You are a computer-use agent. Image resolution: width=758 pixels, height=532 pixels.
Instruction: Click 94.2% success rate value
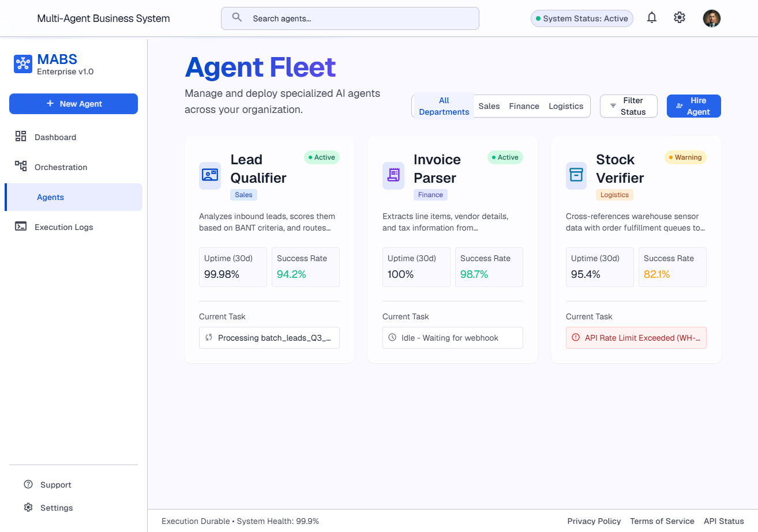coord(291,274)
